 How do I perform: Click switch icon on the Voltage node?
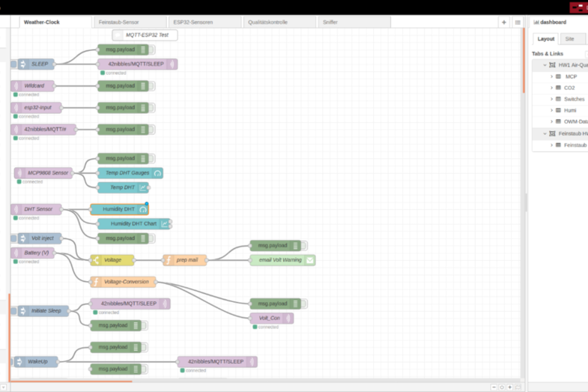pyautogui.click(x=96, y=260)
